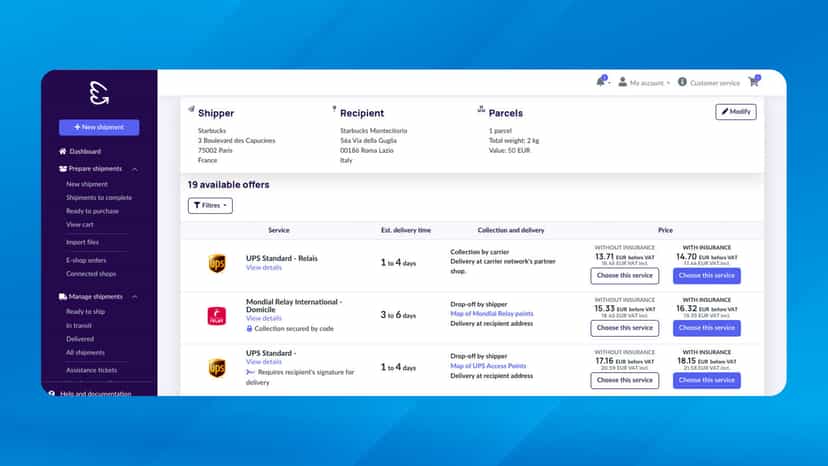View details of UPS Standard - Relais
The image size is (828, 466).
tap(264, 268)
